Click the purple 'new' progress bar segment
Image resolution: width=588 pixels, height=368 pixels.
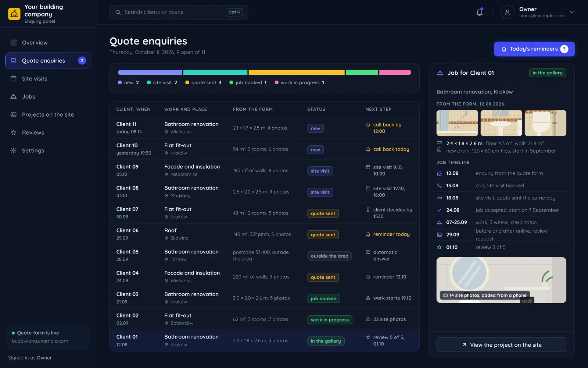[x=150, y=72]
